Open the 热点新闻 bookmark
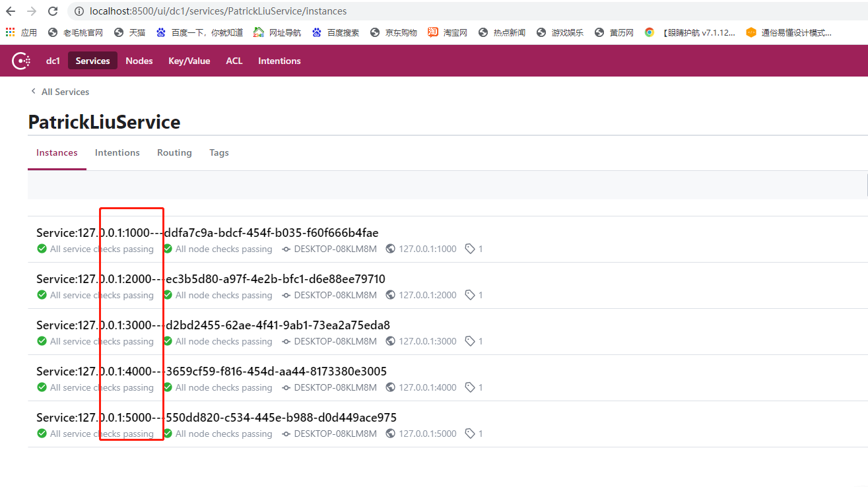This screenshot has width=868, height=487. click(502, 32)
